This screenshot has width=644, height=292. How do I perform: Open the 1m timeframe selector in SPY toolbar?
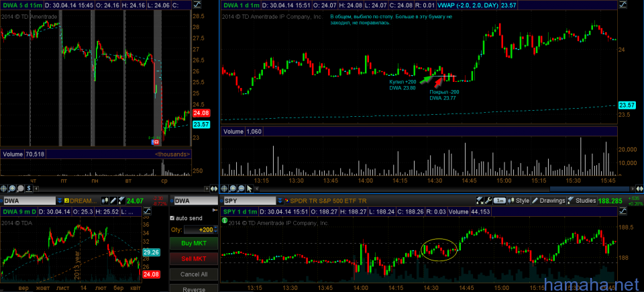(x=499, y=201)
